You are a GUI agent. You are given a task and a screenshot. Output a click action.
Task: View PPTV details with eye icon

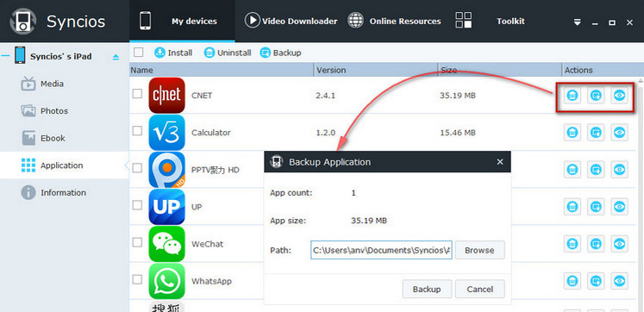pos(619,170)
